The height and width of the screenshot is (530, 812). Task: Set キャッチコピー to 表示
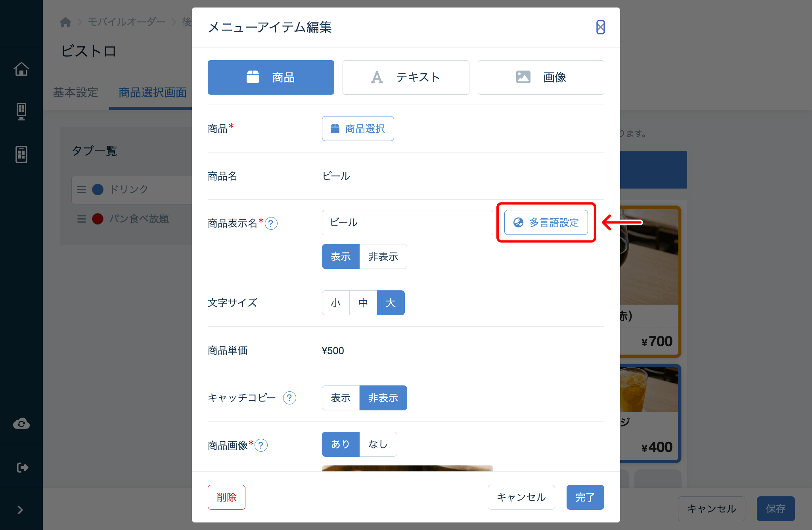[x=340, y=398]
